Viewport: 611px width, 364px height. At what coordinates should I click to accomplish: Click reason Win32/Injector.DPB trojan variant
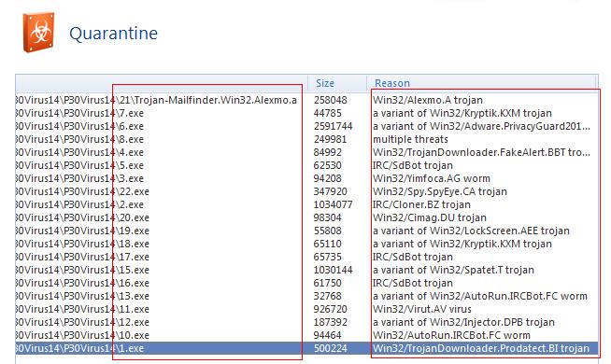[x=463, y=322]
